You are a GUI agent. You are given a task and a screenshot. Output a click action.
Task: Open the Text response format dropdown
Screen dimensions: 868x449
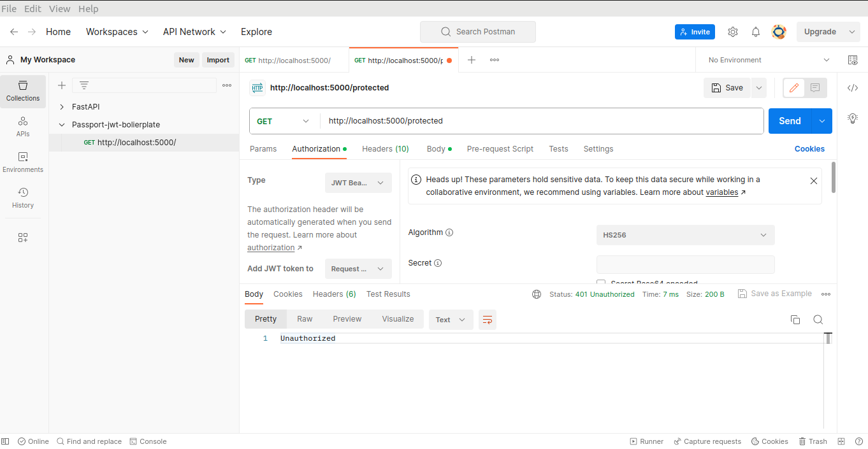[451, 320]
